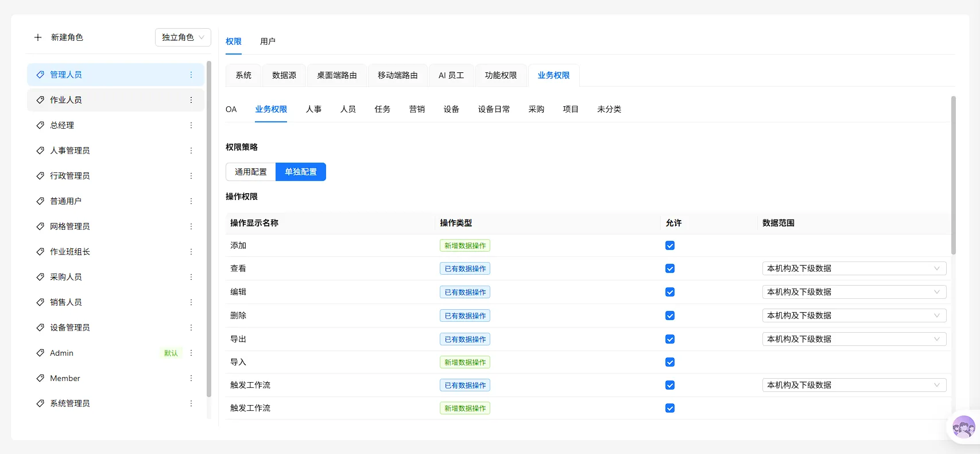Open more options for 普通用户 role
The image size is (980, 454).
pos(191,201)
